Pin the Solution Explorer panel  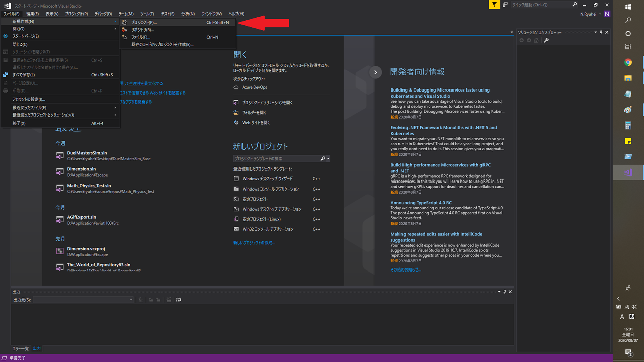[601, 32]
